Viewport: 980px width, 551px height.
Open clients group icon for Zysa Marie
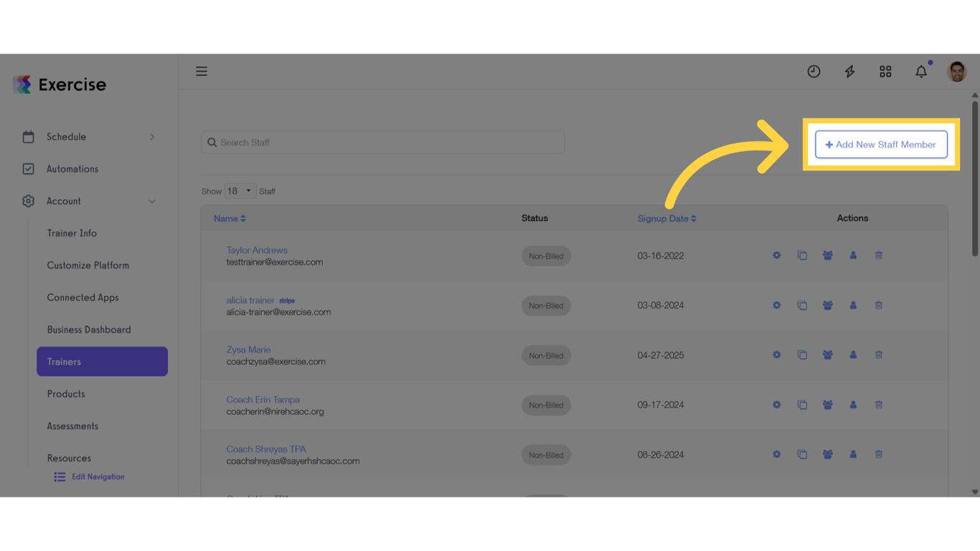point(827,354)
